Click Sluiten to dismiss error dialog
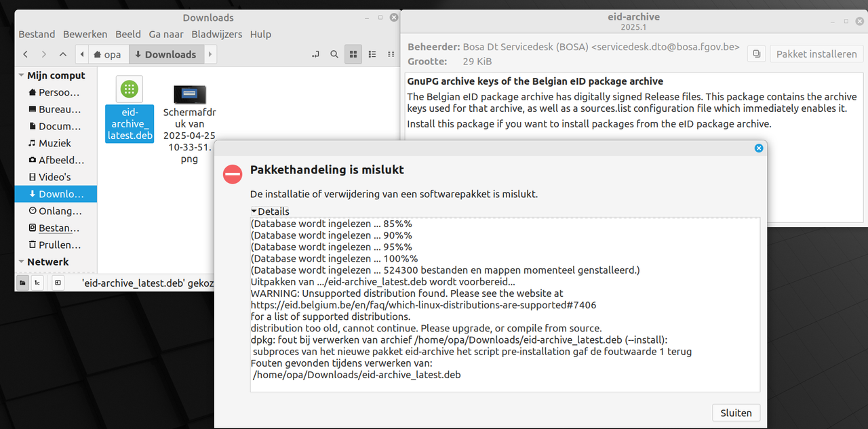868x429 pixels. coord(736,413)
